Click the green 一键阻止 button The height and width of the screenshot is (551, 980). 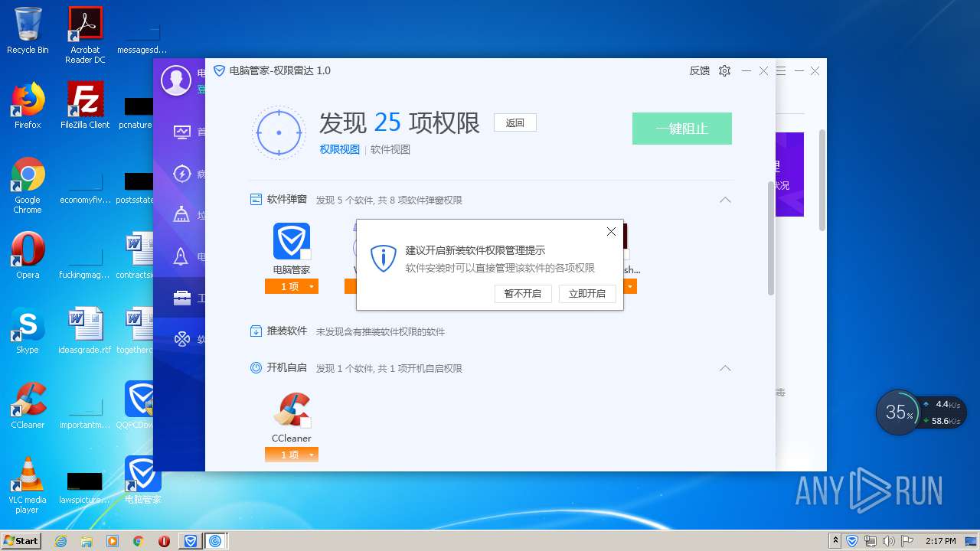(682, 129)
